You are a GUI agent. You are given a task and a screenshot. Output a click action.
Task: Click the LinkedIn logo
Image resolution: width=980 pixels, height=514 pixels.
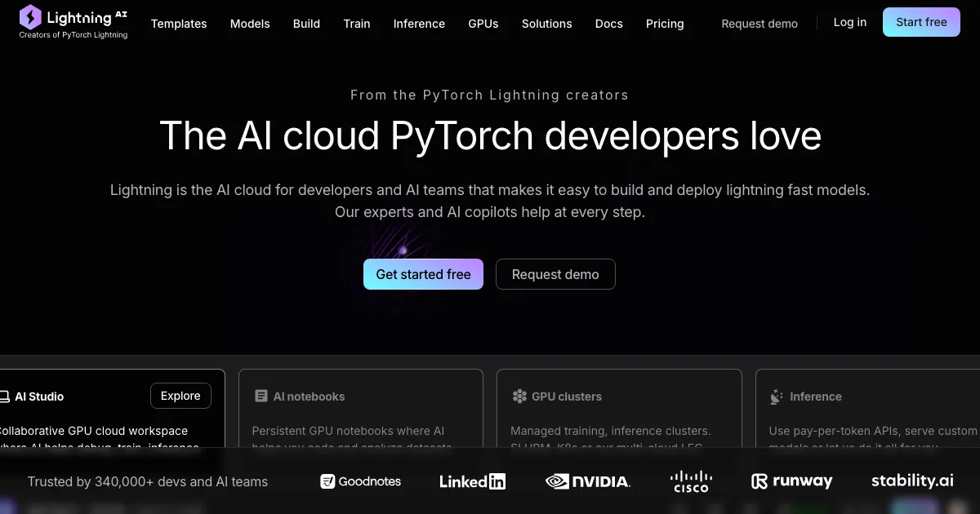pyautogui.click(x=472, y=481)
